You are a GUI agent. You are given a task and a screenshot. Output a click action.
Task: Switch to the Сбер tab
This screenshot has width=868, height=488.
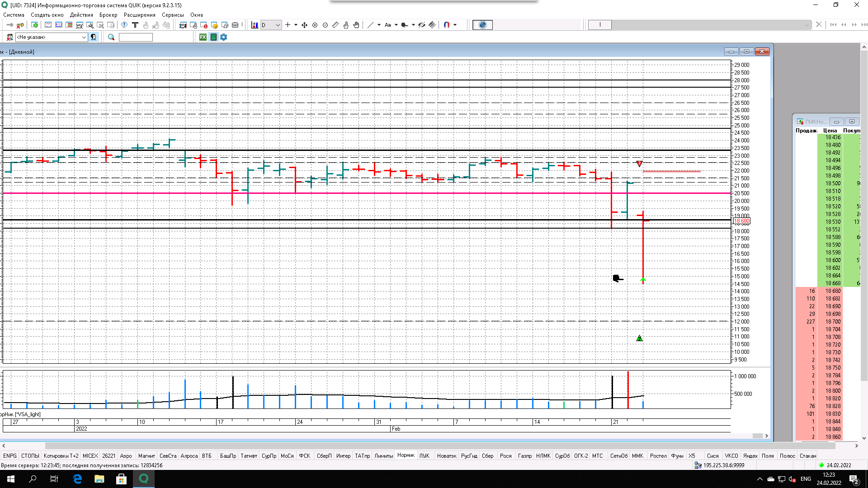pos(487,456)
